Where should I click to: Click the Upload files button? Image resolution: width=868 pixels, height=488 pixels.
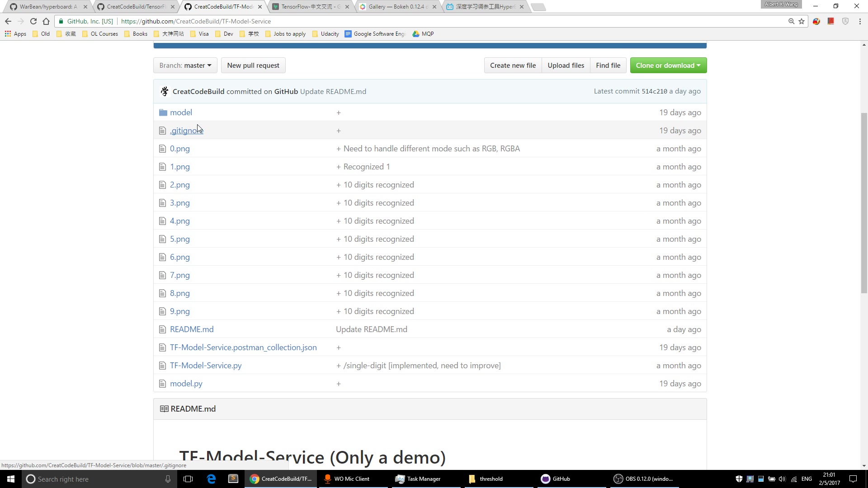coord(565,65)
